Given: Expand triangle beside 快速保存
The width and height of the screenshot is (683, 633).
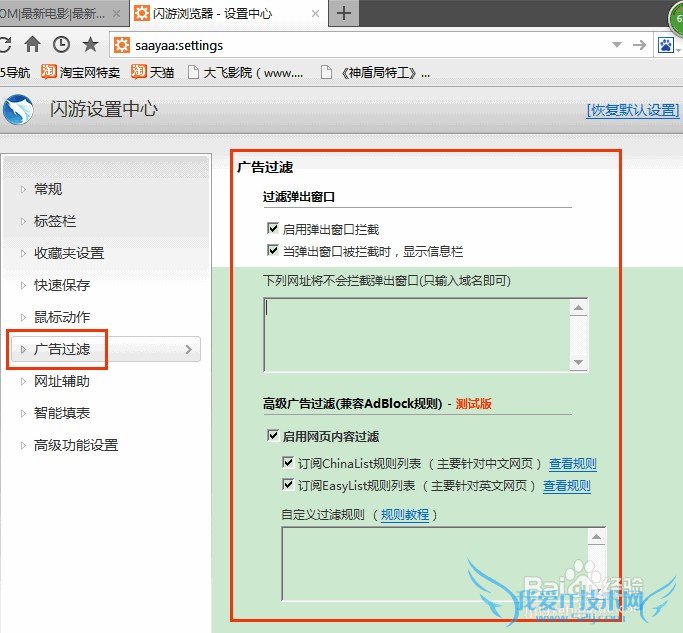Looking at the screenshot, I should [24, 285].
